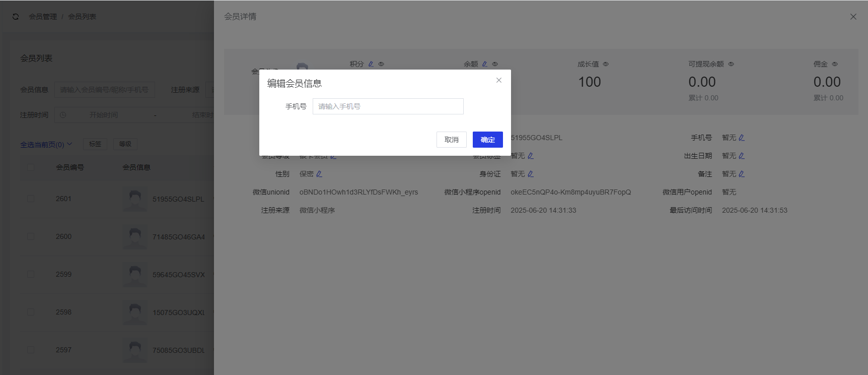Toggle the select-all header checkbox

[x=31, y=167]
